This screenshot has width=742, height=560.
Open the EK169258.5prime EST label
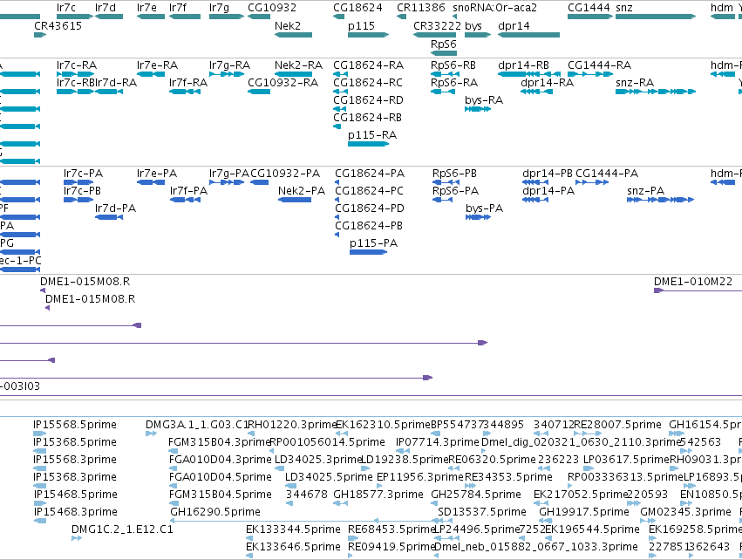[x=695, y=529]
